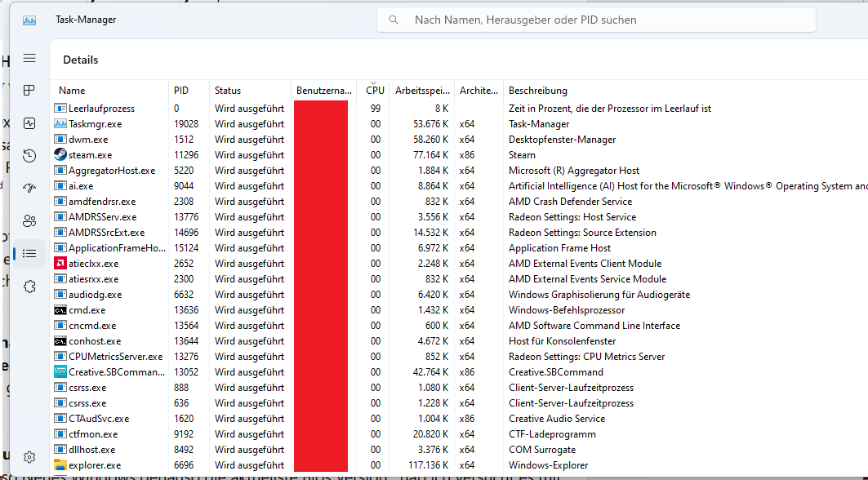Click memory value 77.164 K
This screenshot has width=868, height=480.
(430, 155)
